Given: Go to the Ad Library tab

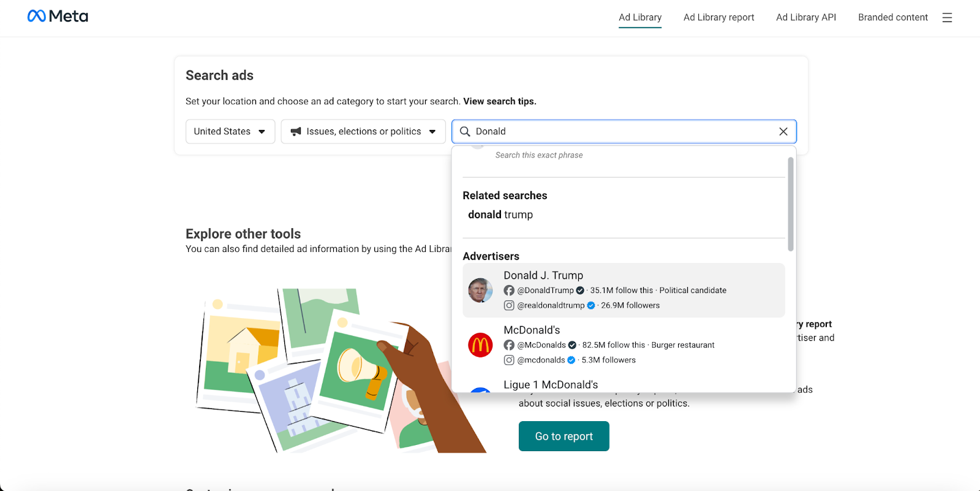Looking at the screenshot, I should coord(640,17).
